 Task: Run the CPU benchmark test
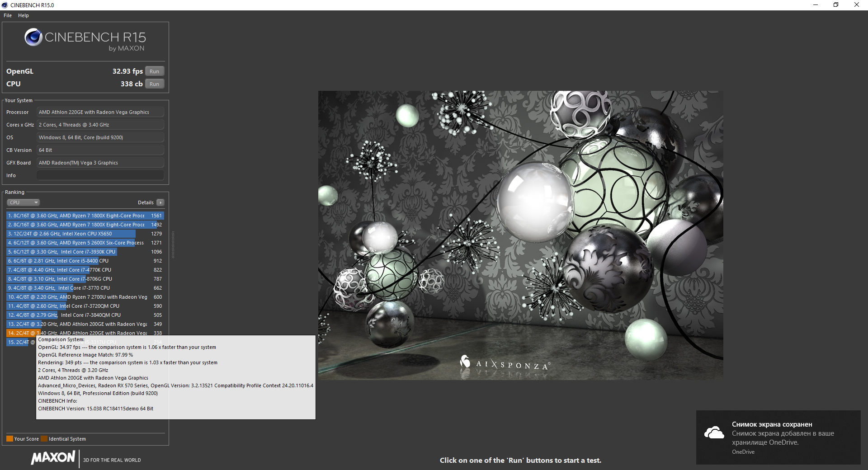155,84
